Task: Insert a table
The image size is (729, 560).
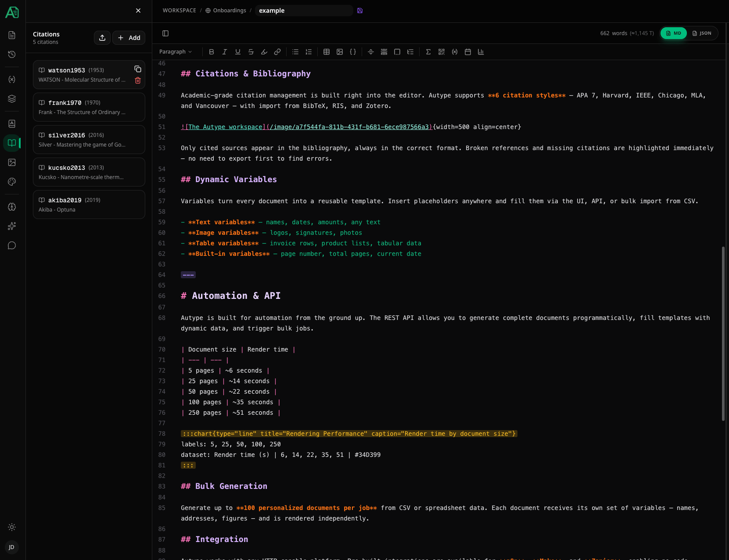Action: pos(327,52)
